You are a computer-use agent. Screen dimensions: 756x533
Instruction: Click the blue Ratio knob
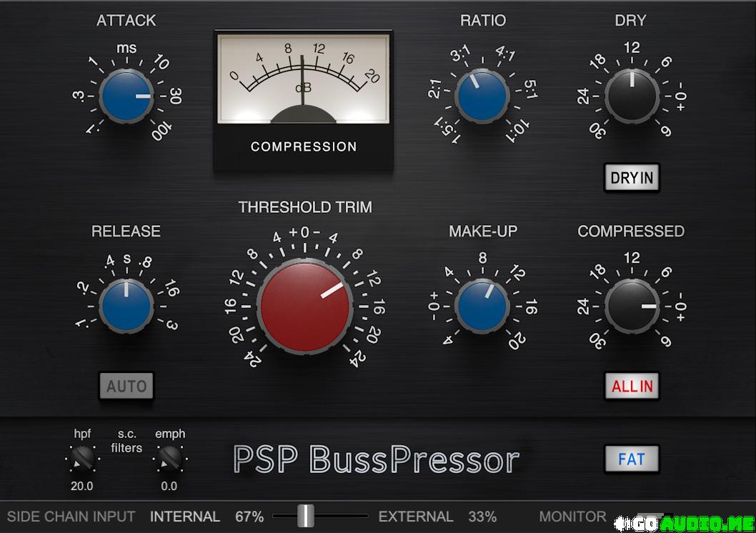pos(482,96)
